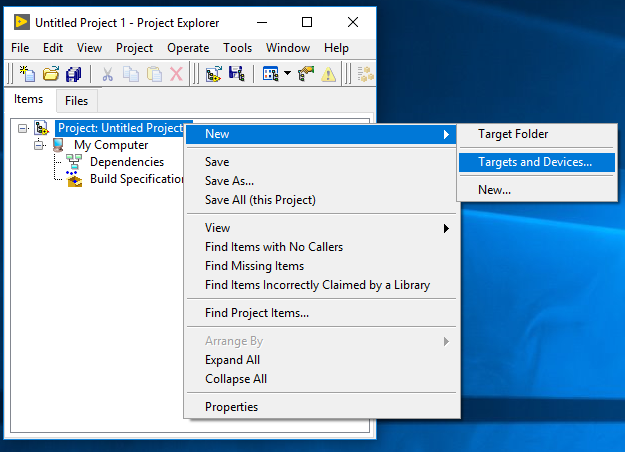Choose Save As... in context menu
Screen dimensions: 625x452
point(321,181)
